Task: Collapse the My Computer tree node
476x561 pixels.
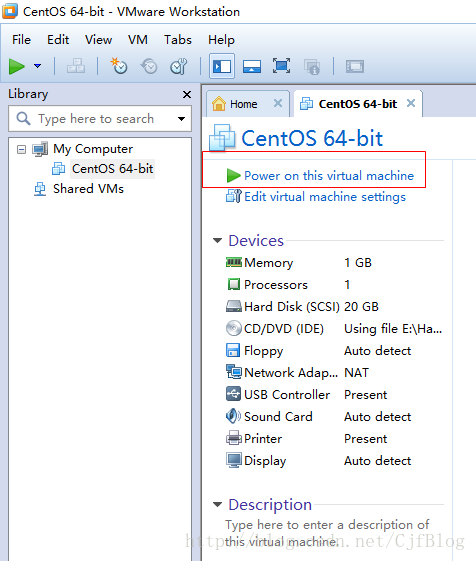Action: click(21, 149)
